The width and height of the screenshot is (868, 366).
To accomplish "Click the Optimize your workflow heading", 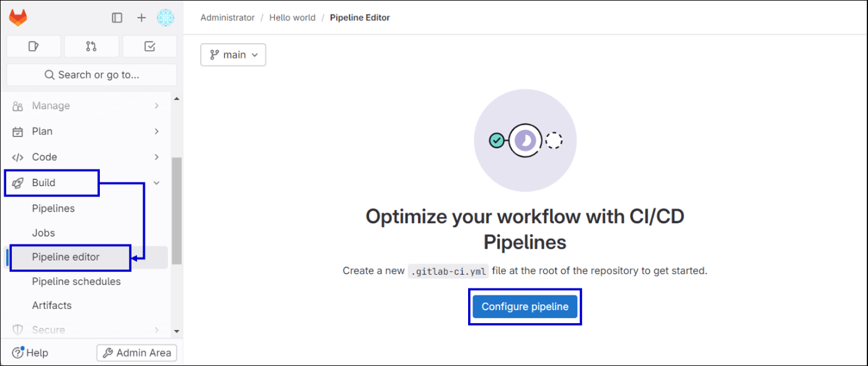I will 525,229.
